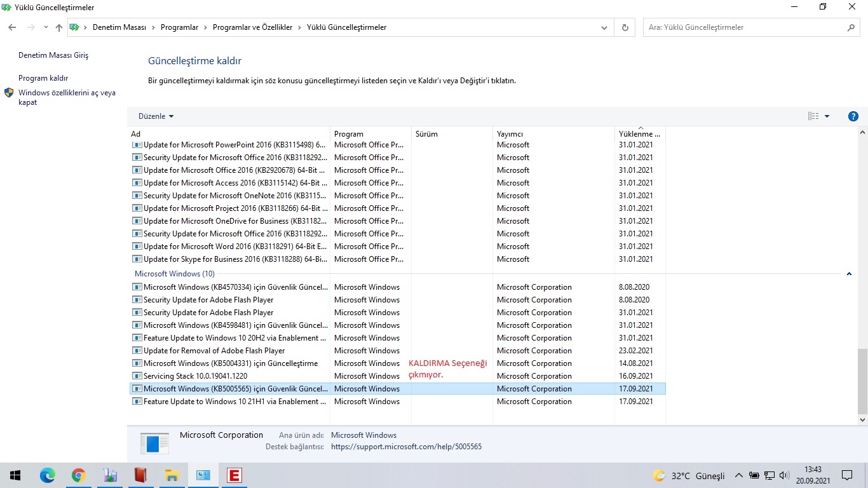Select Microsoft Windows (KB5005565) security update
Viewport: 868px width, 488px height.
pos(398,389)
